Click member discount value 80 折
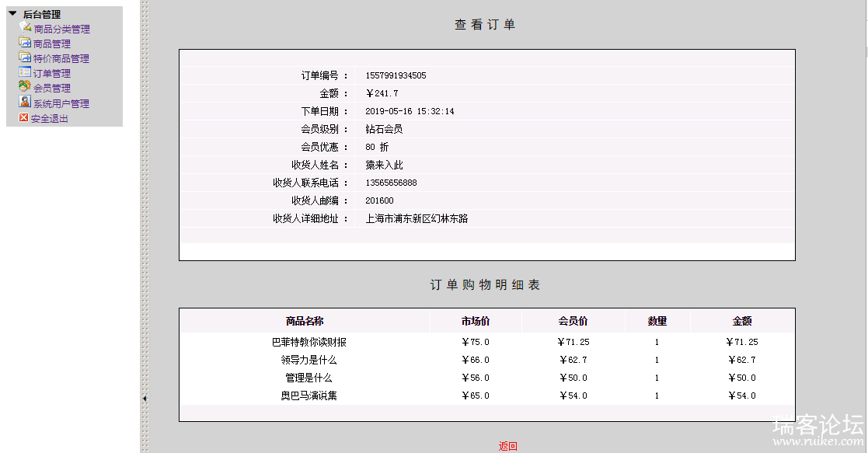The image size is (868, 453). pos(377,147)
